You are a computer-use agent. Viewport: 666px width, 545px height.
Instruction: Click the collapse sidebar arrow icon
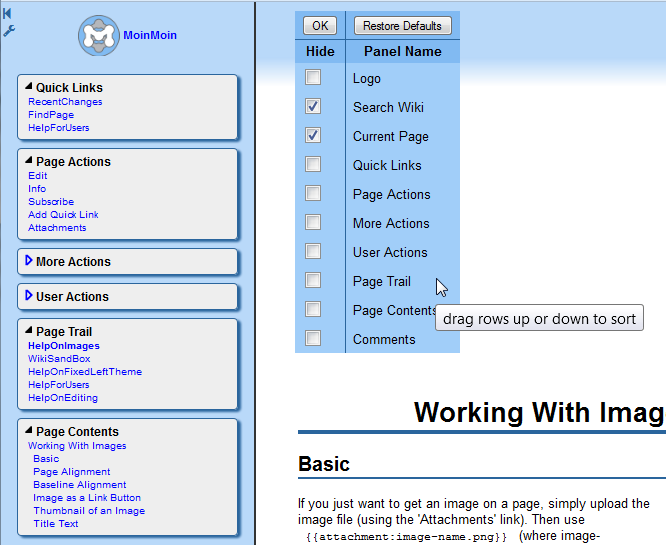pos(8,12)
